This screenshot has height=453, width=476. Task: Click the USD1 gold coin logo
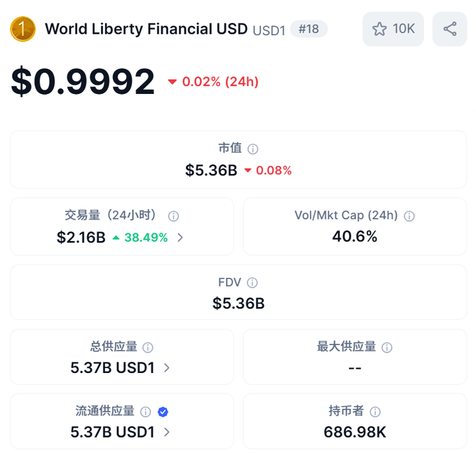tap(22, 29)
